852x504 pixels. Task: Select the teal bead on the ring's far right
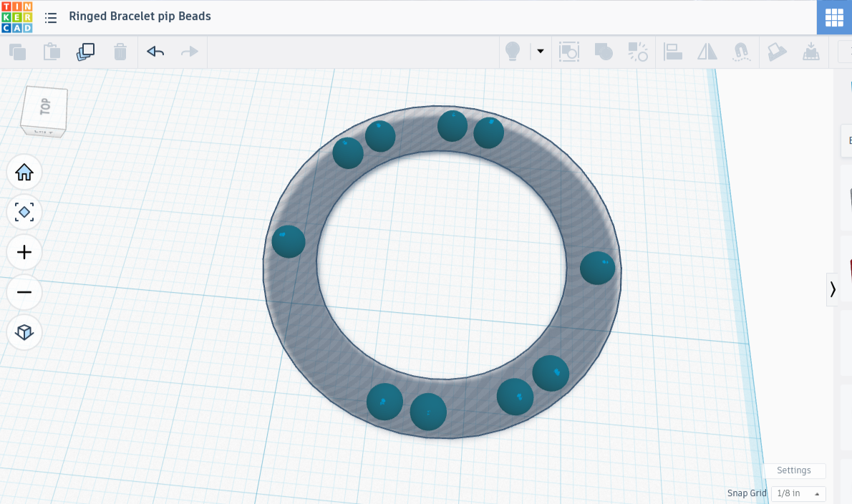[x=597, y=268]
